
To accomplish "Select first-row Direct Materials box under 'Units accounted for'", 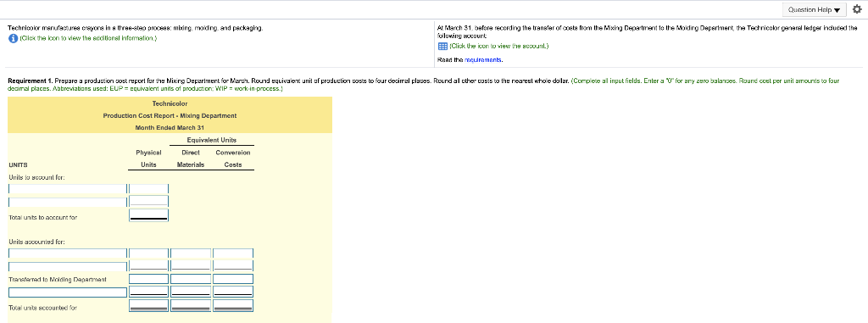I will pos(191,253).
